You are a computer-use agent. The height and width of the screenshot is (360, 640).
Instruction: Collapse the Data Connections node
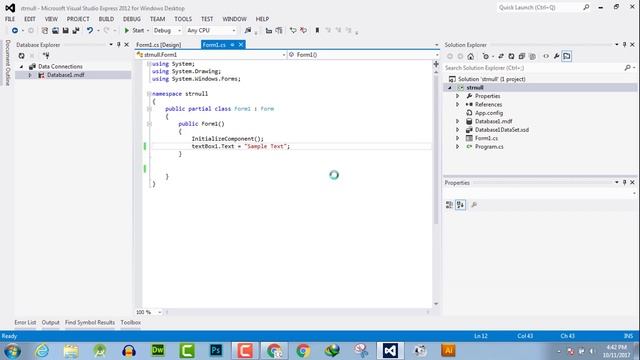click(22, 67)
